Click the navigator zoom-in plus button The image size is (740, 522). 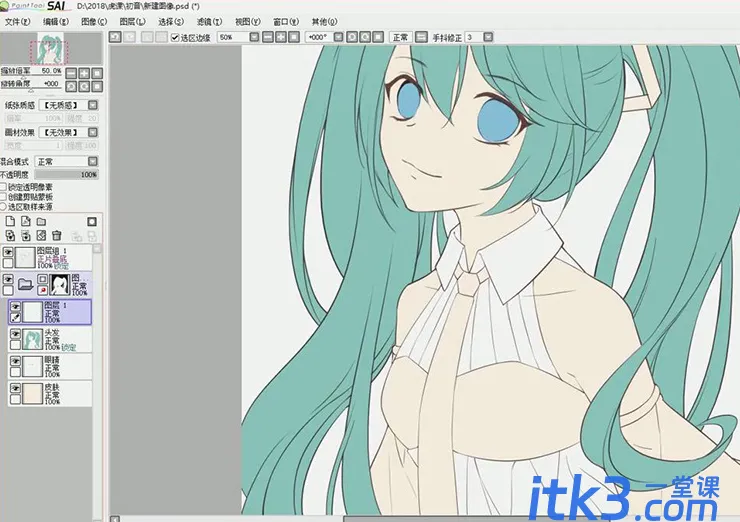coord(84,73)
